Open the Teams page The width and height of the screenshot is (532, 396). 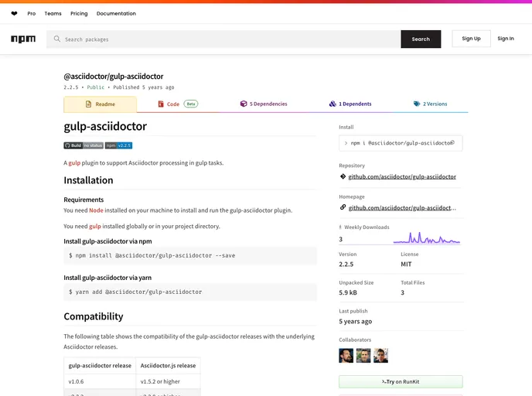click(53, 14)
